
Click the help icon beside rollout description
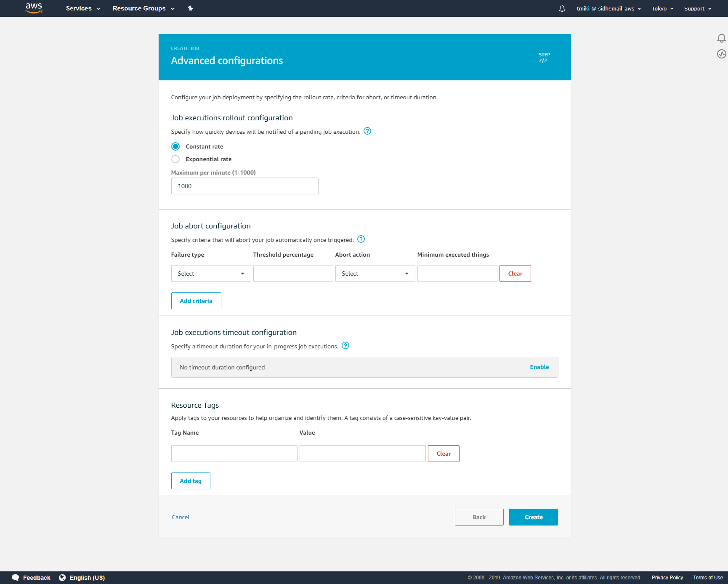pos(367,131)
